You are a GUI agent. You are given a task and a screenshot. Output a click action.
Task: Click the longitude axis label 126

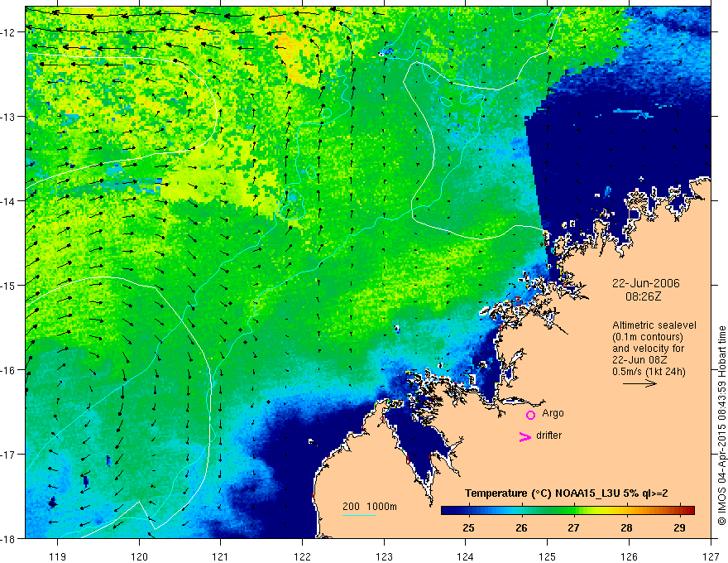click(x=629, y=556)
